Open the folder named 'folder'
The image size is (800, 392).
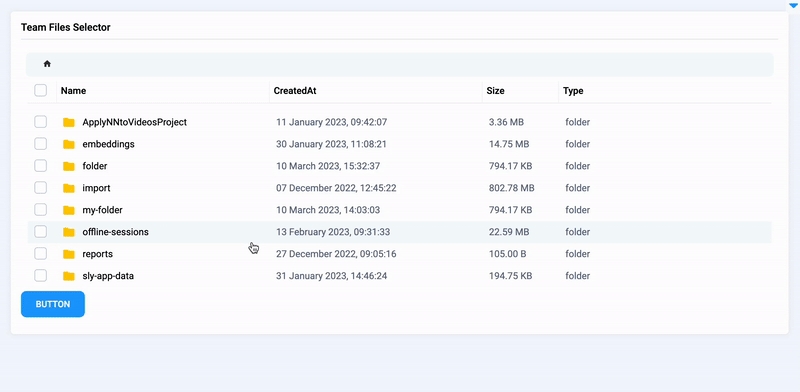(x=94, y=166)
